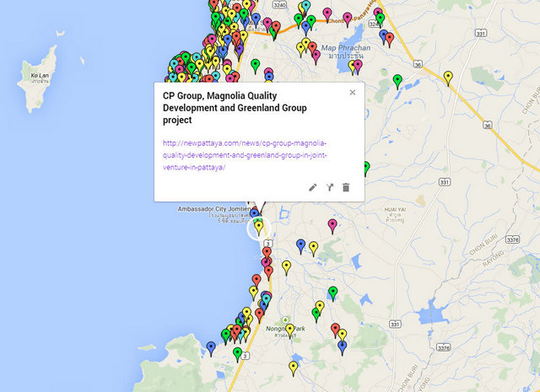Delete the marker using the trash icon
This screenshot has width=540, height=392.
346,187
